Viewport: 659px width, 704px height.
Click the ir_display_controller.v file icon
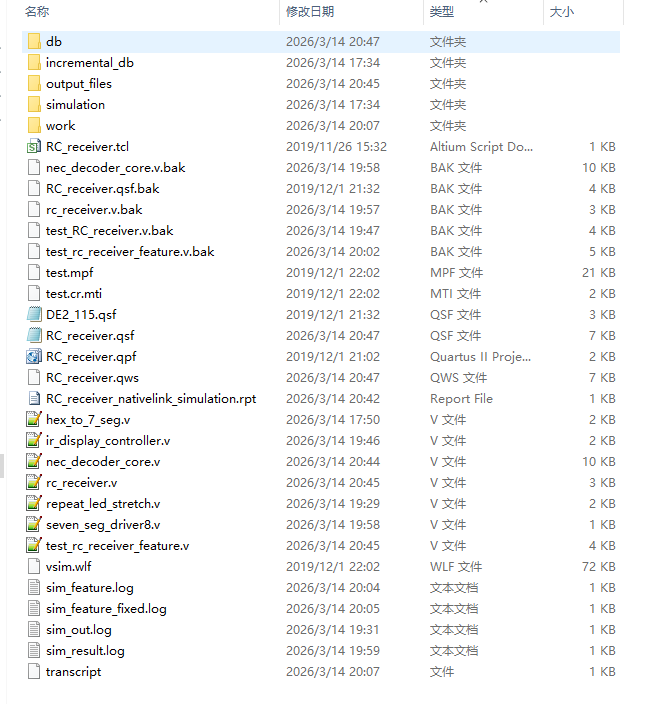[x=34, y=440]
